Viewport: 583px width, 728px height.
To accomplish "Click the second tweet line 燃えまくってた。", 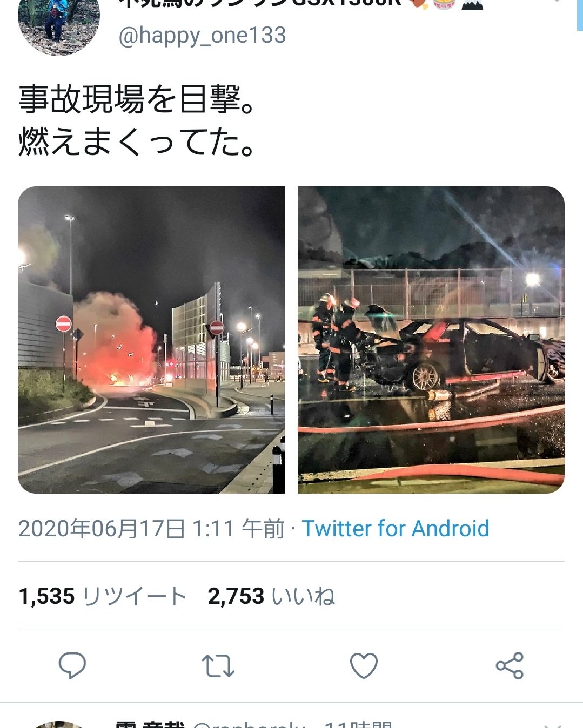I will click(x=137, y=142).
